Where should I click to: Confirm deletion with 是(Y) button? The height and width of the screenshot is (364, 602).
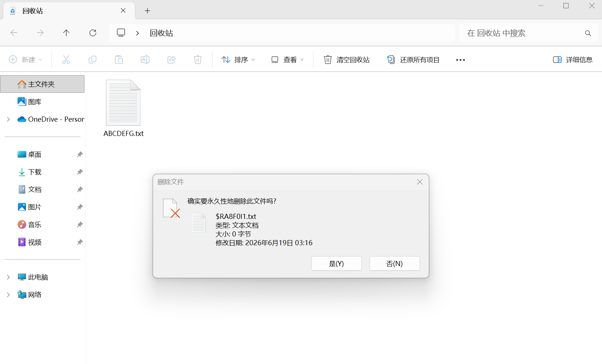click(x=337, y=263)
